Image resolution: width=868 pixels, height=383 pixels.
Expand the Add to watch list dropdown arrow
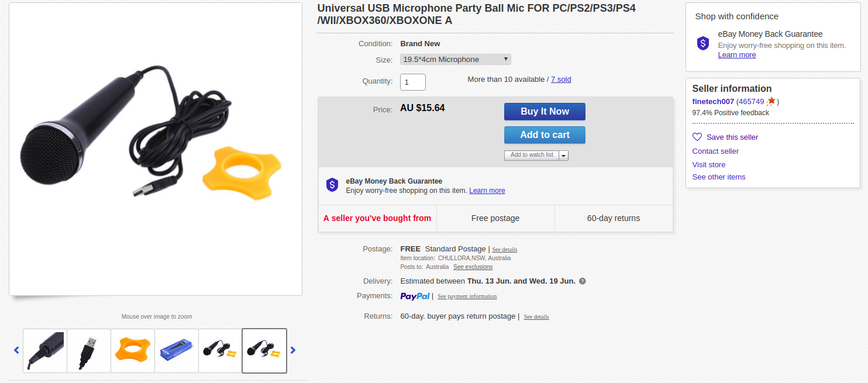(x=563, y=155)
